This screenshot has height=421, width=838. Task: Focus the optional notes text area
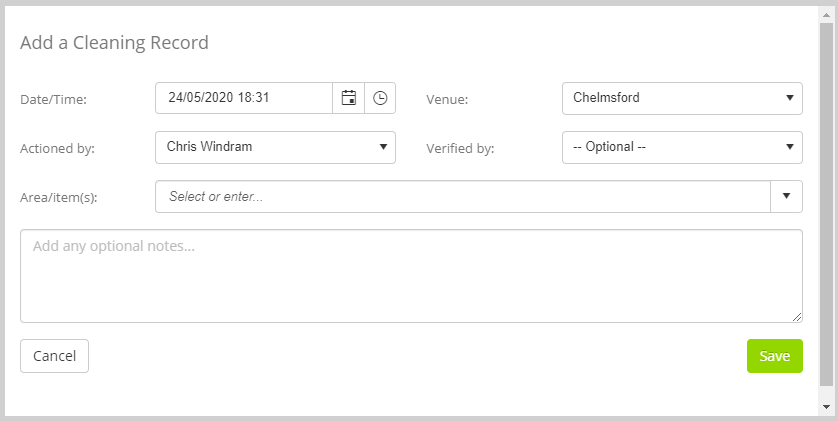pyautogui.click(x=411, y=276)
